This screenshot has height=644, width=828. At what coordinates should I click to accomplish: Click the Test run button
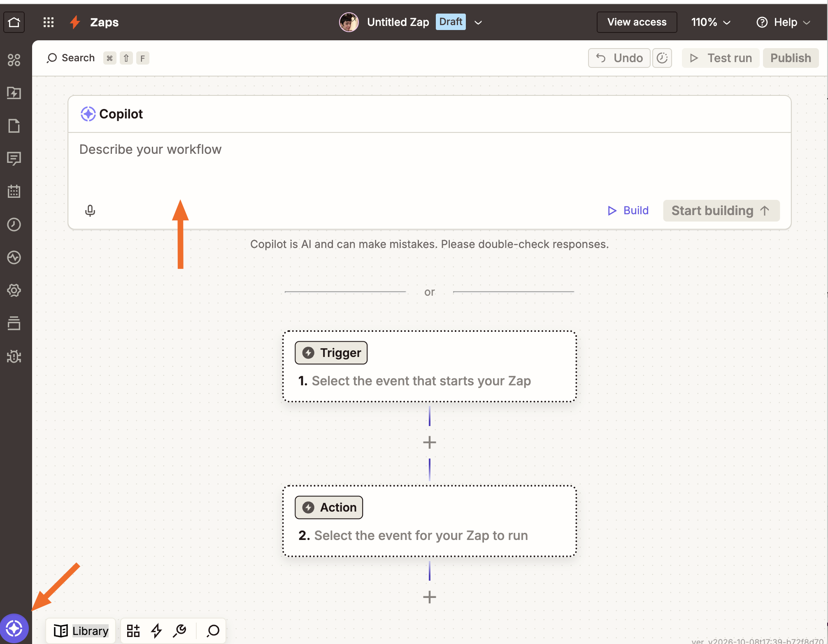coord(721,58)
